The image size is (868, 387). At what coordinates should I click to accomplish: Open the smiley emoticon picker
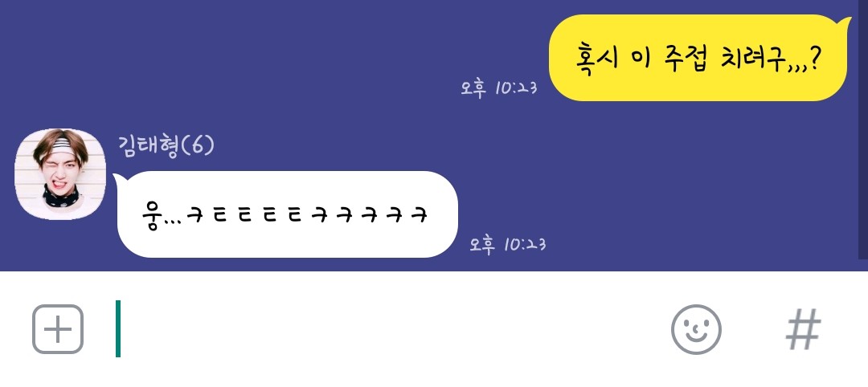[x=696, y=329]
